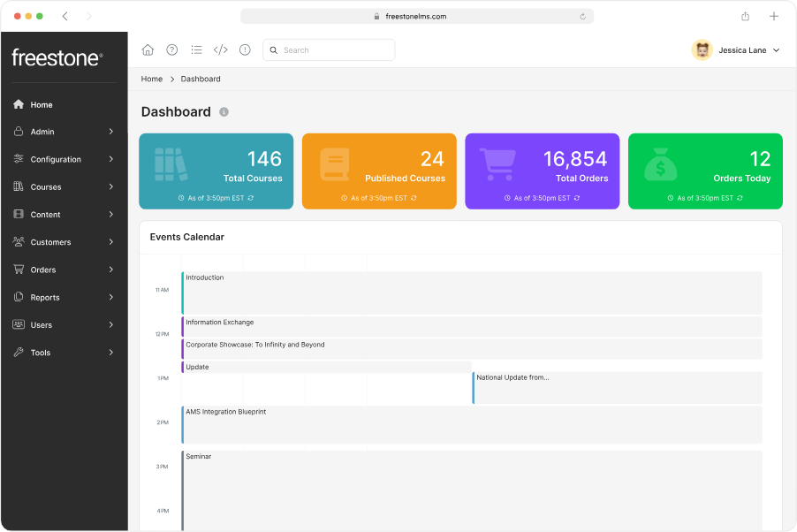
Task: Click the list view toolbar icon
Action: 196,50
